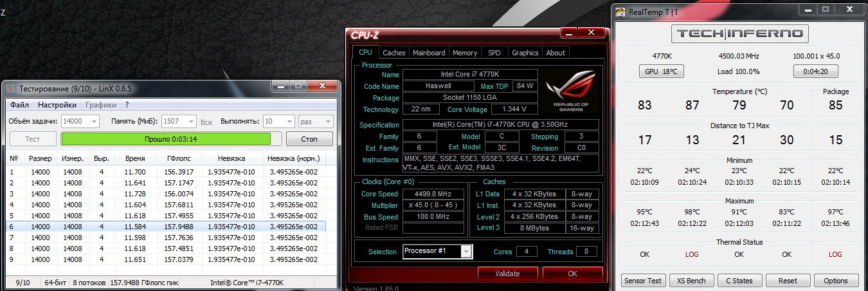Click the XS Bench button
This screenshot has height=291, width=868.
[x=691, y=281]
